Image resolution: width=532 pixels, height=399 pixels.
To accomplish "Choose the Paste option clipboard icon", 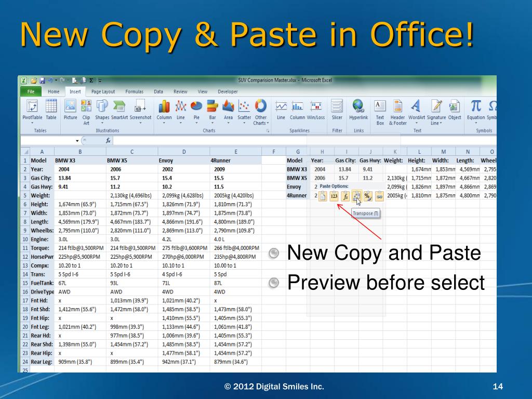I will tap(323, 196).
